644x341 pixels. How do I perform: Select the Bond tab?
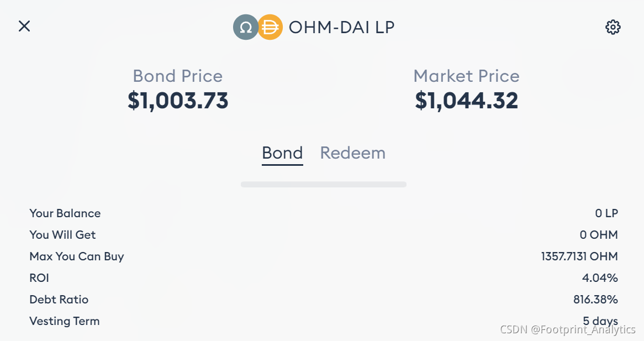(x=283, y=154)
